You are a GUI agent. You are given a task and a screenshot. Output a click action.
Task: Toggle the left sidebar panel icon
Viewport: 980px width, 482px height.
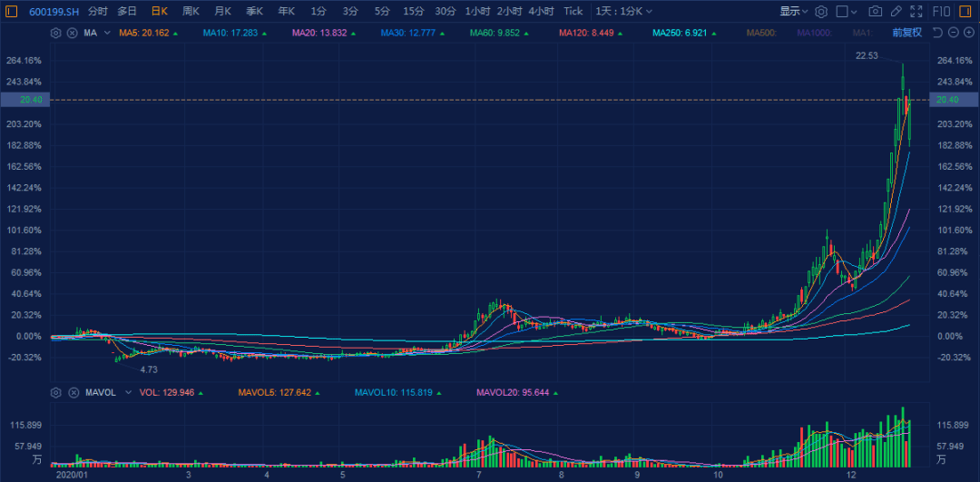click(11, 11)
